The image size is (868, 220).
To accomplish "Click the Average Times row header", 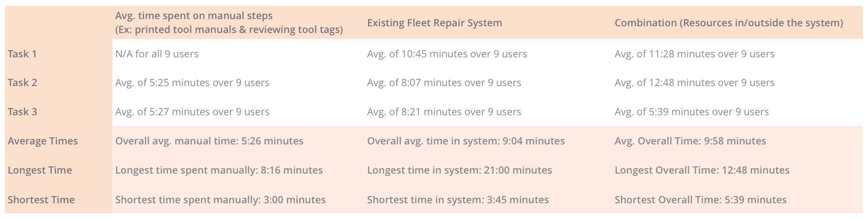I will [x=43, y=141].
